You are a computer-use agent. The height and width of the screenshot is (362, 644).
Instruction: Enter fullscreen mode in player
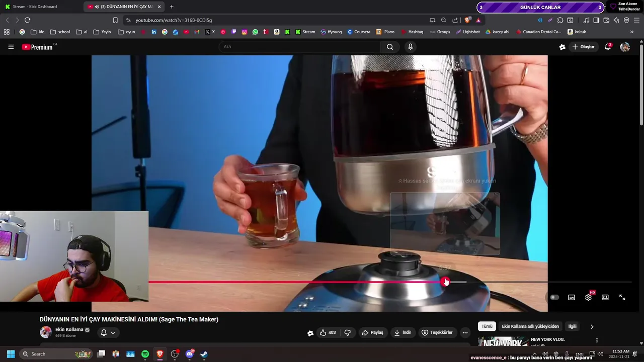click(x=622, y=298)
